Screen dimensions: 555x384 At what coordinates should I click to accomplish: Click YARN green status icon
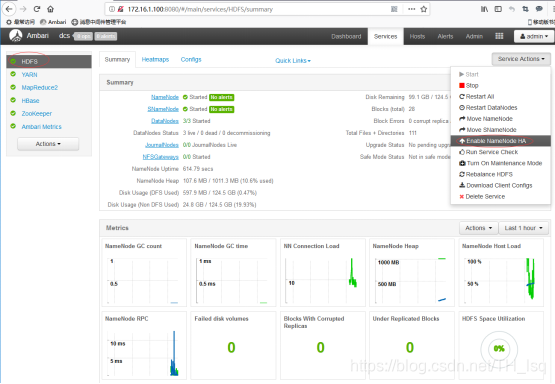(13, 74)
